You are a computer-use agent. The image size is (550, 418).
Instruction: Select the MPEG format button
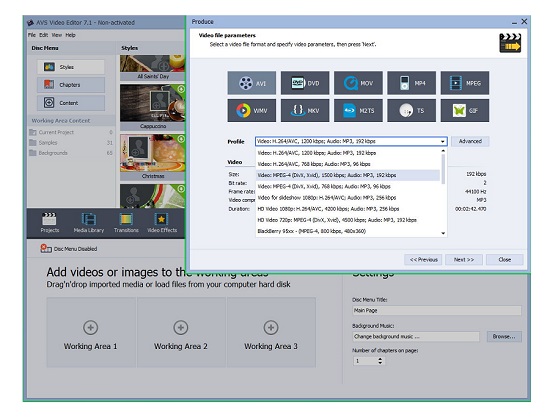coord(465,83)
